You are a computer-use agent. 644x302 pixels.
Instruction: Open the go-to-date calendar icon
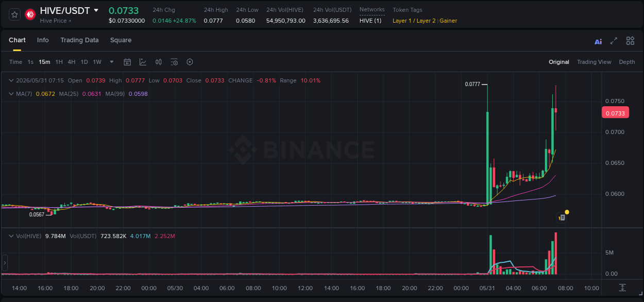(x=127, y=62)
